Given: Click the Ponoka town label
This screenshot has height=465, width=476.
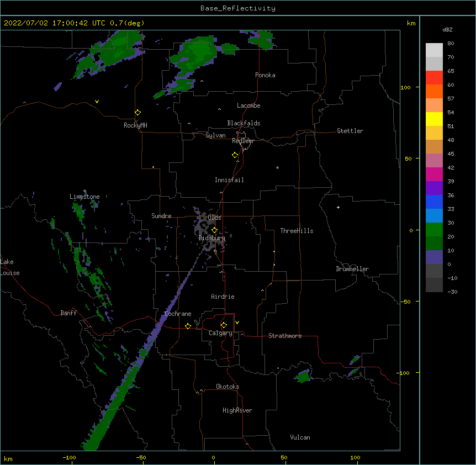Looking at the screenshot, I should coord(265,75).
